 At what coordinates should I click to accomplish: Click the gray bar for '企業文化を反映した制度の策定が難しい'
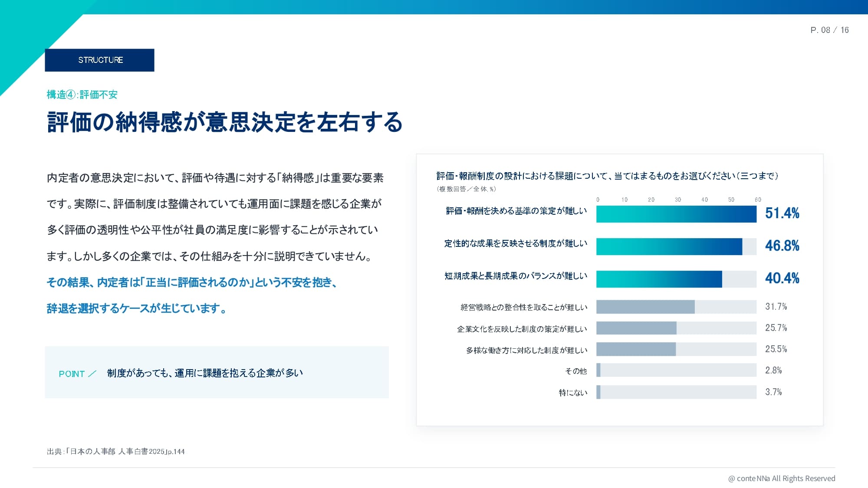636,328
